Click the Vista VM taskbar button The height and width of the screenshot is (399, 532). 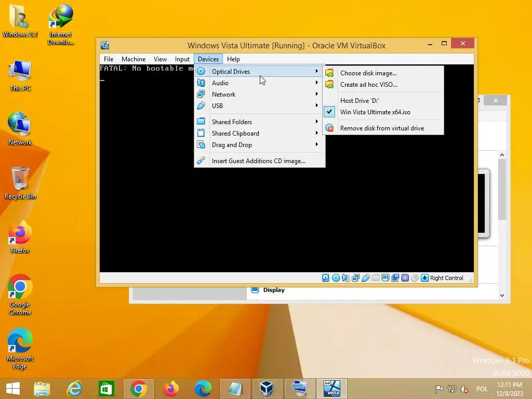click(x=332, y=389)
